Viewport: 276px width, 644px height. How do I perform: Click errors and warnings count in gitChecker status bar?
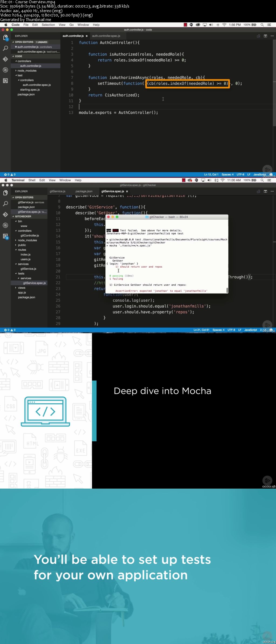pos(10,330)
